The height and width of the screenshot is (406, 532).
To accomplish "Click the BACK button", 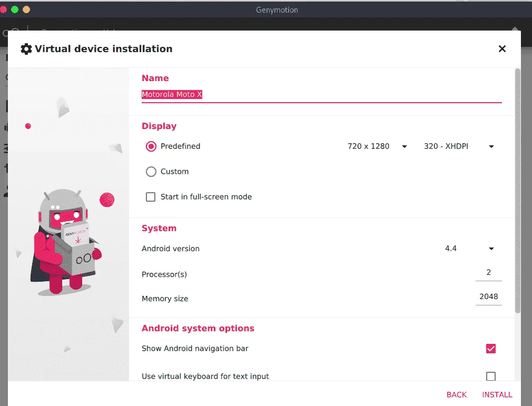I will [x=456, y=395].
